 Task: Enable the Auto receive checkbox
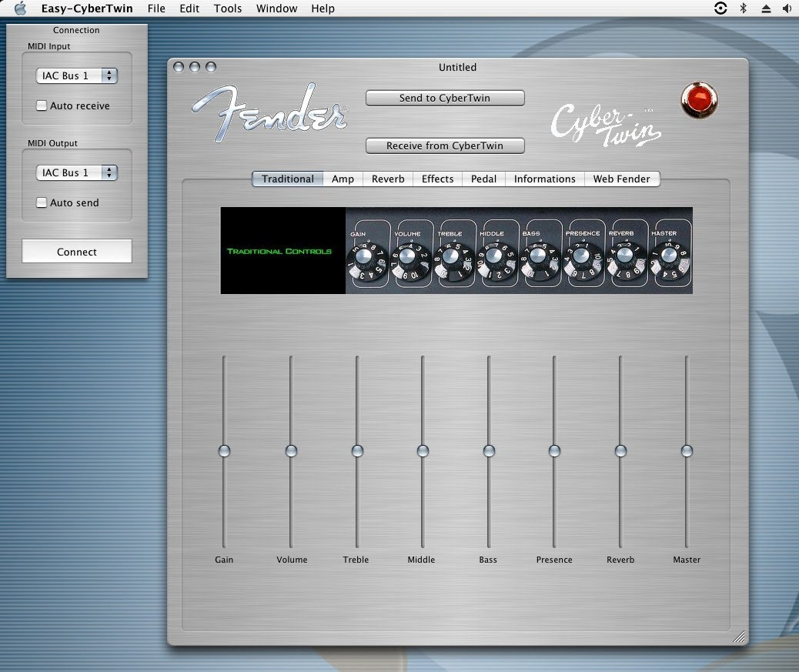coord(42,105)
